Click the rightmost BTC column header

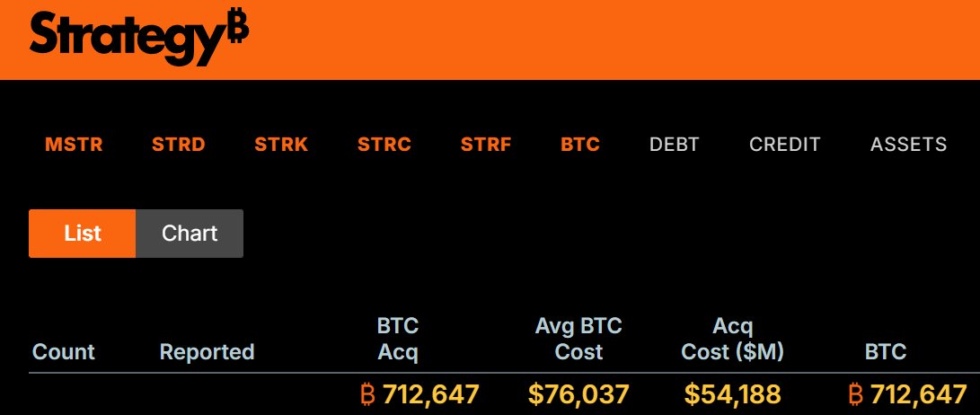(x=886, y=352)
